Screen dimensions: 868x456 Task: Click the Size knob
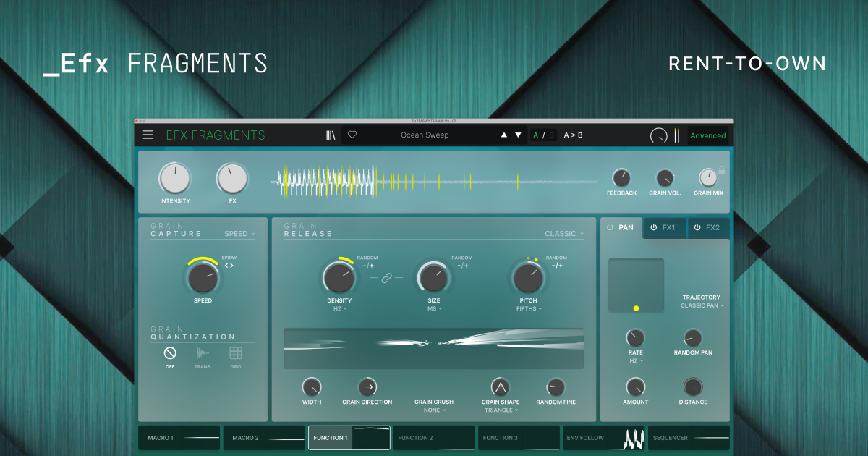point(433,277)
